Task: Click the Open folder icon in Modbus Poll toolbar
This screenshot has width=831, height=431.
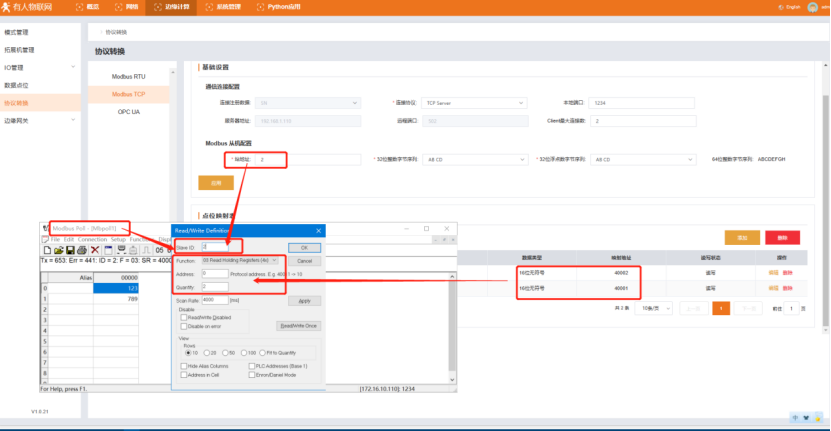Action: [57, 250]
